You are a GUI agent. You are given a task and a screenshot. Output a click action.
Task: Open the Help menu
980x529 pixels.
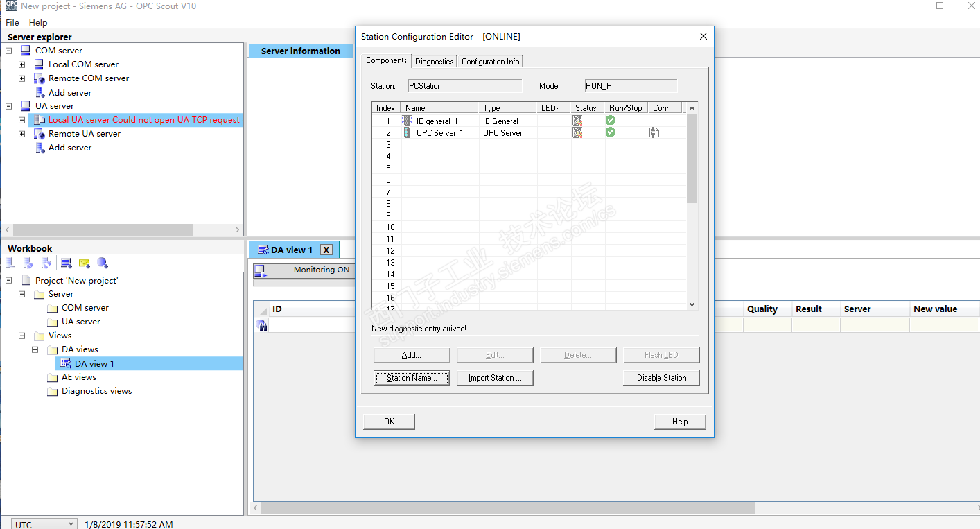point(38,23)
